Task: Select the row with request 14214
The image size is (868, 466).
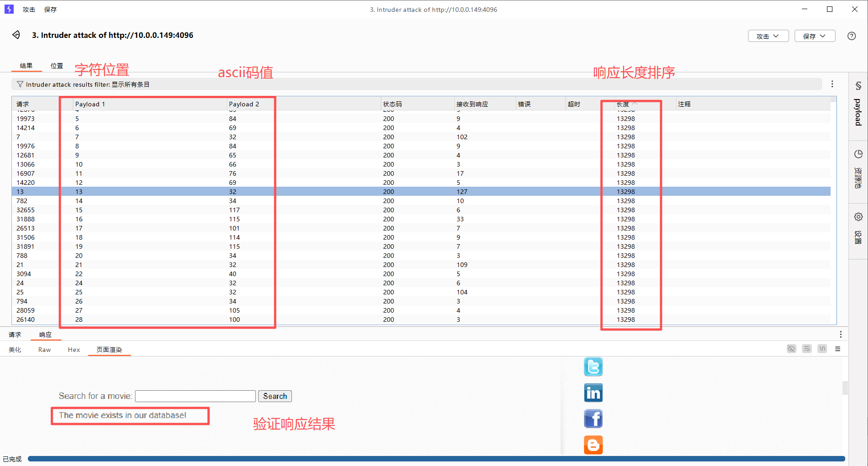Action: [421, 128]
